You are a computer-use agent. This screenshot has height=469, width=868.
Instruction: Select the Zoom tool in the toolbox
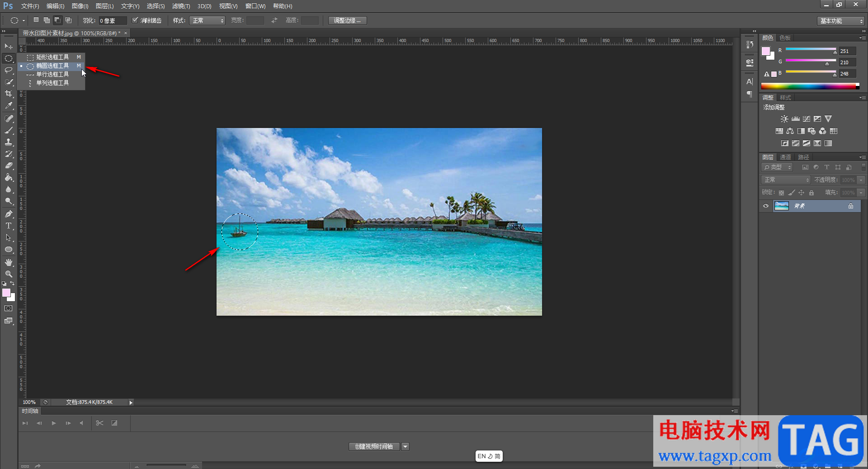pyautogui.click(x=9, y=274)
